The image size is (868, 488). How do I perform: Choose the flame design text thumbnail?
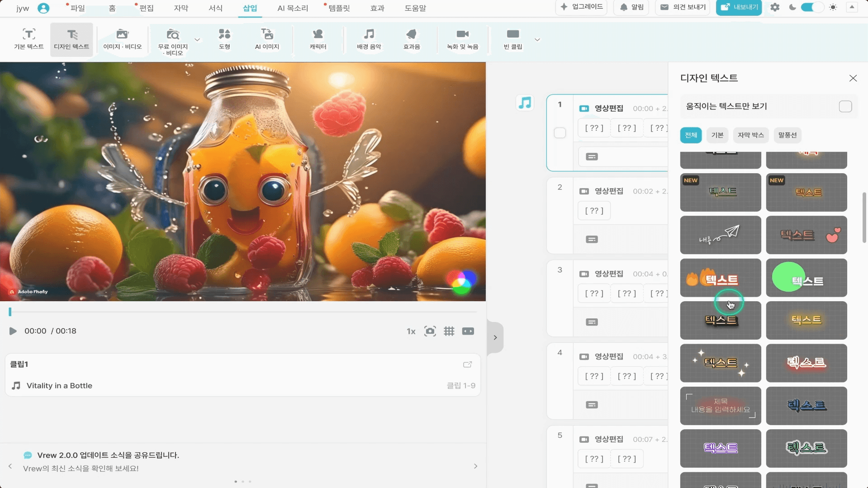720,278
